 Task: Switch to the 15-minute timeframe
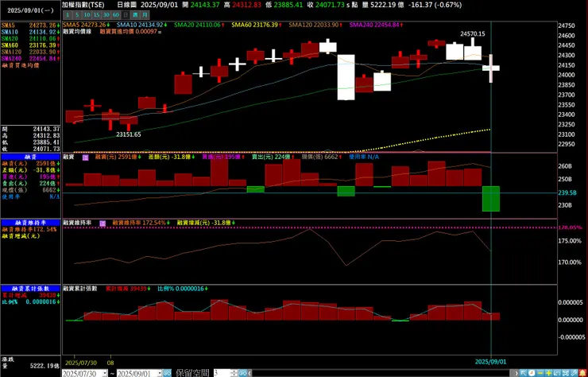[96, 15]
